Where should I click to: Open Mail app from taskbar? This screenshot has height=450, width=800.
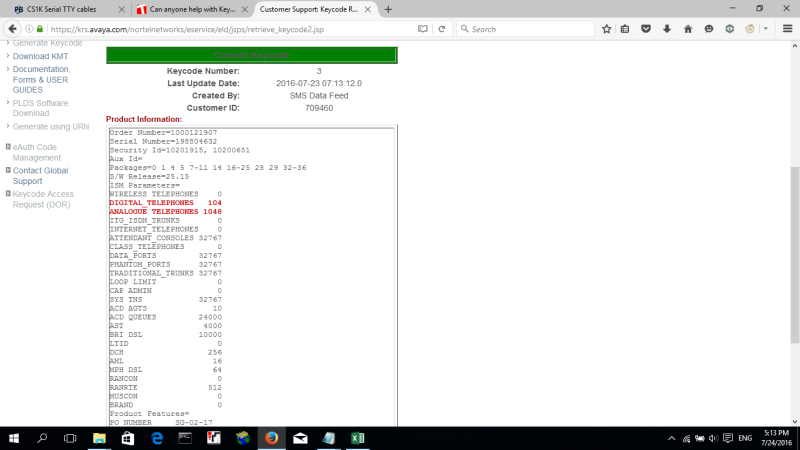click(x=300, y=438)
